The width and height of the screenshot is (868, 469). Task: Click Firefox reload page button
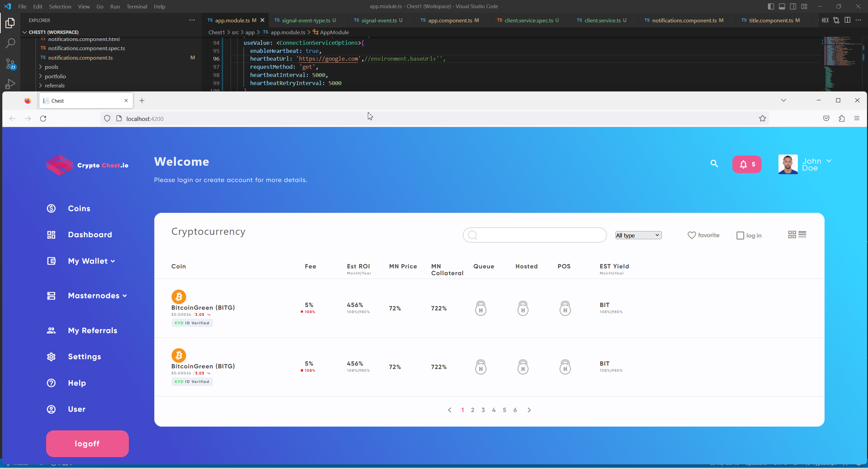43,119
